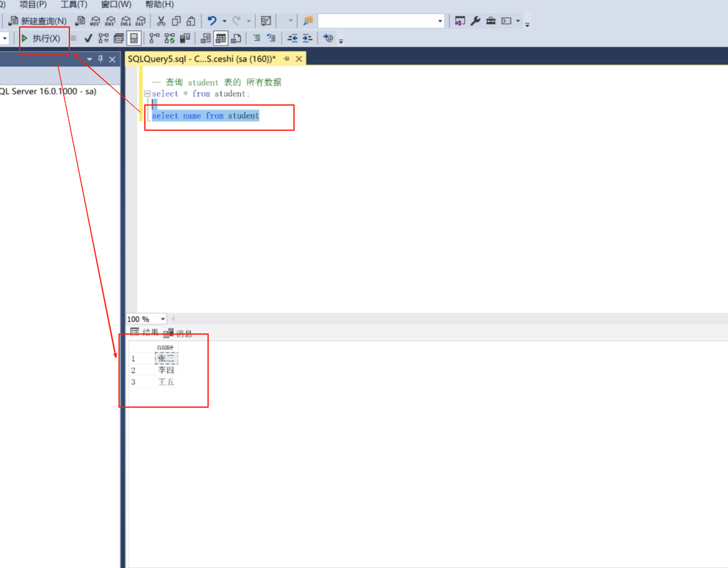This screenshot has width=728, height=568.
Task: Open Object Explorer window position dropdown
Action: [90, 59]
